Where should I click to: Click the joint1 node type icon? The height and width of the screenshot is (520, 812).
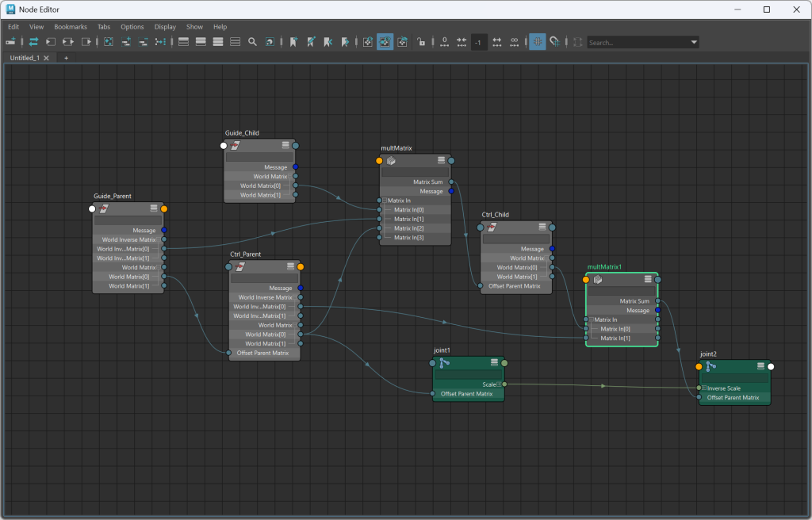coord(445,363)
